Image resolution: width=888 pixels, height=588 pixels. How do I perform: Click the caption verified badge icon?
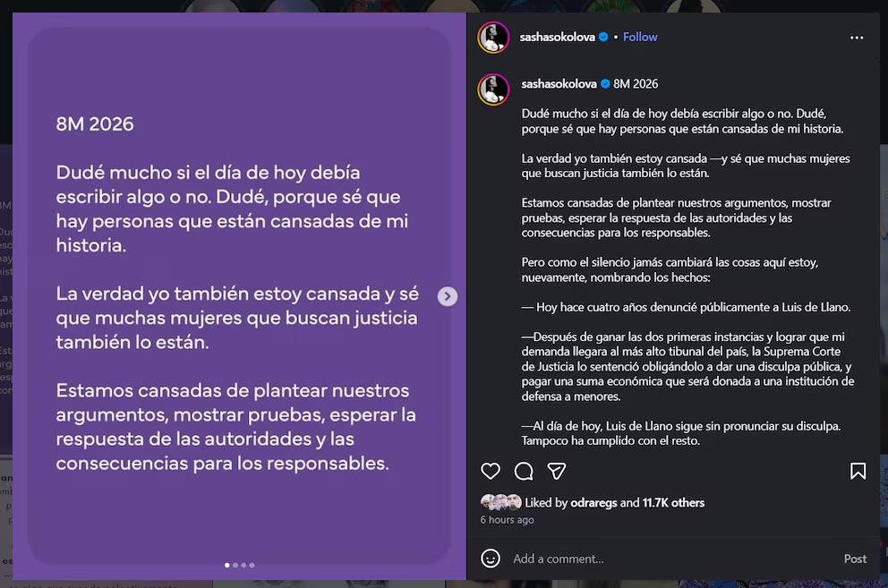(605, 84)
